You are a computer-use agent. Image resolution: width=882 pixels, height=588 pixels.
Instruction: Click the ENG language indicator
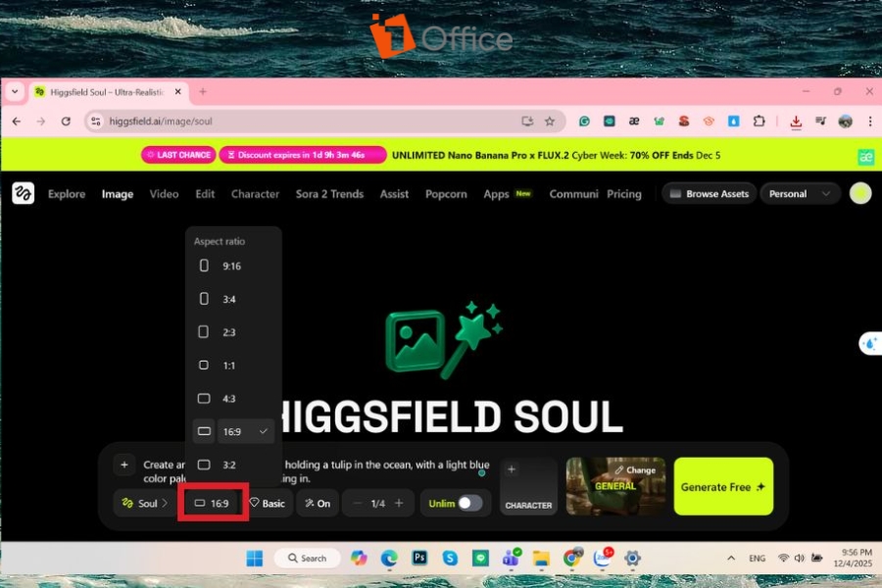pos(757,559)
